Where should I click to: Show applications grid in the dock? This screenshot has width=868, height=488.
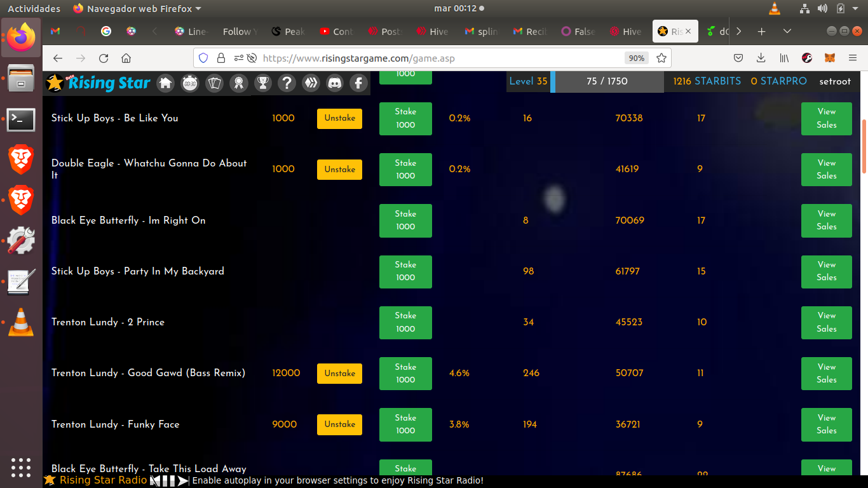pos(21,467)
